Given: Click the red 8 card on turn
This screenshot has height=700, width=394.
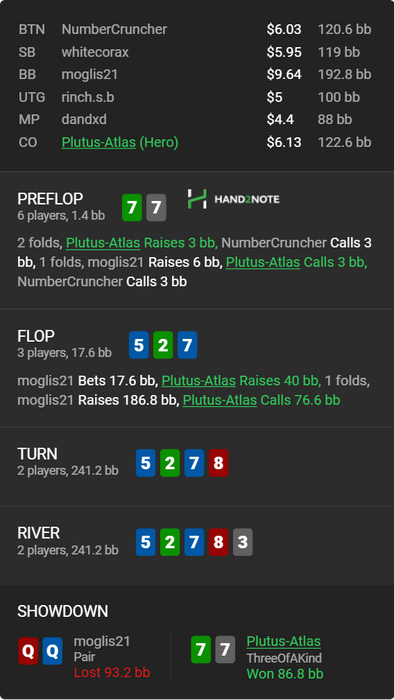Looking at the screenshot, I should (x=218, y=463).
